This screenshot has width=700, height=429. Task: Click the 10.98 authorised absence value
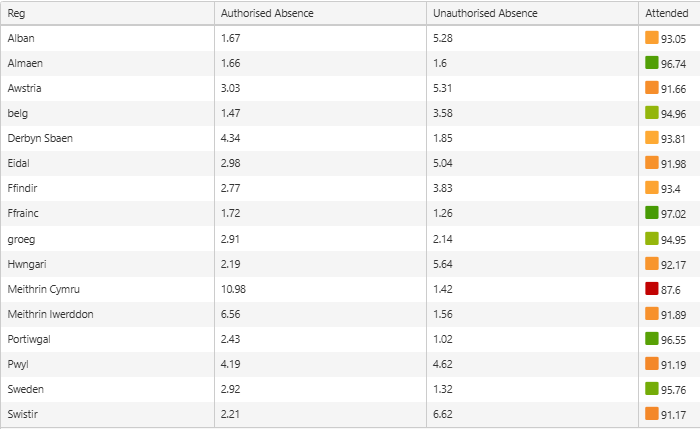(x=233, y=289)
